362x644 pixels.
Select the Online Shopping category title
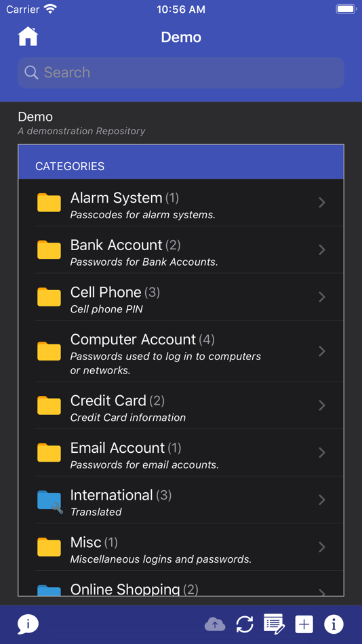pos(125,590)
